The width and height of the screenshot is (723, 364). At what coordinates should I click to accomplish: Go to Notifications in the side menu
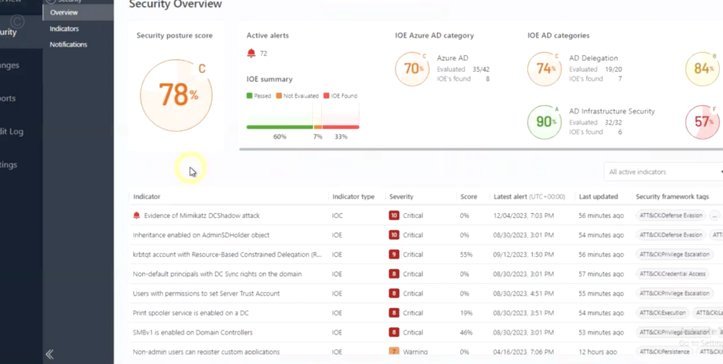68,45
